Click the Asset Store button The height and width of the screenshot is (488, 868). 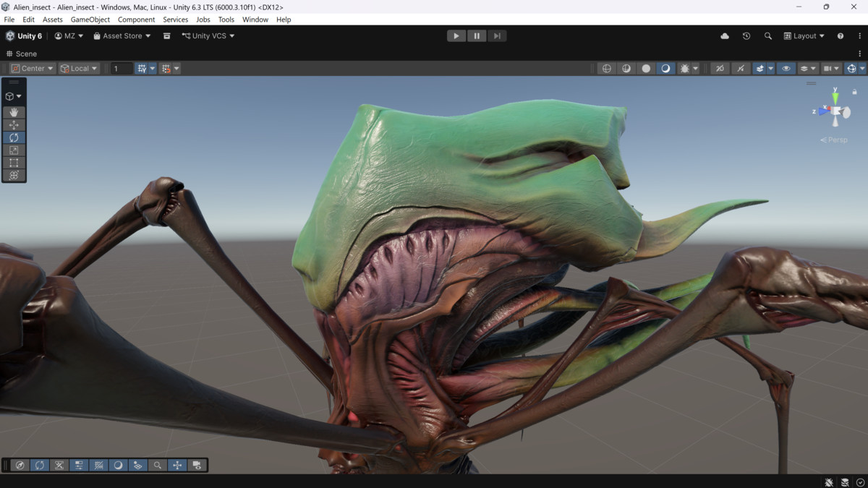point(120,35)
